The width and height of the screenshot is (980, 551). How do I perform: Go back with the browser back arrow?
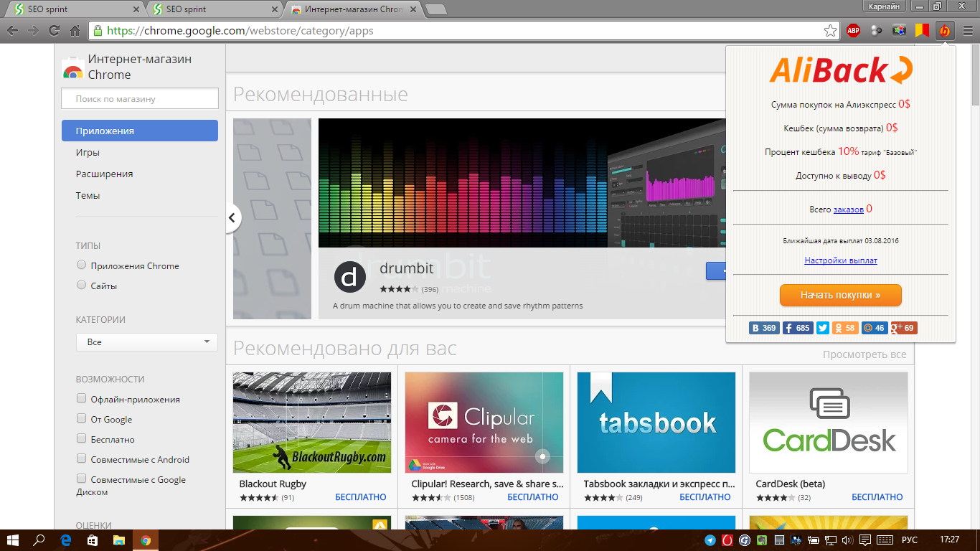point(12,31)
